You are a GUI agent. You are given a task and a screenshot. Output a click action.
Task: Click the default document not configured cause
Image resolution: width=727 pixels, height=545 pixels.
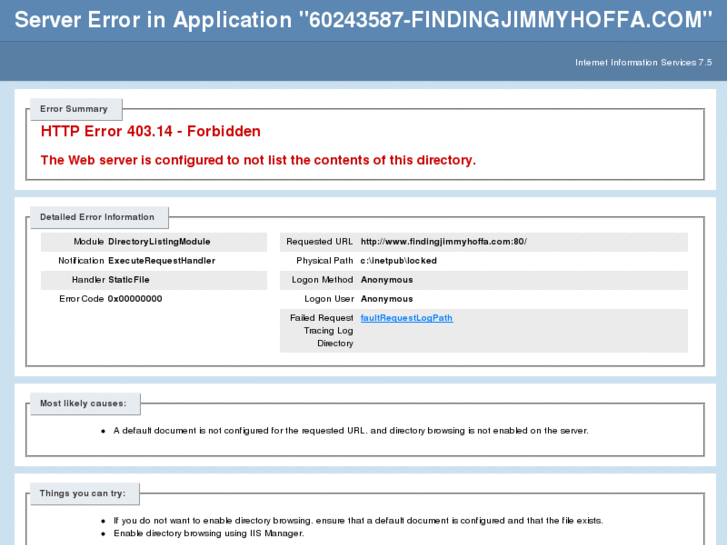351,431
